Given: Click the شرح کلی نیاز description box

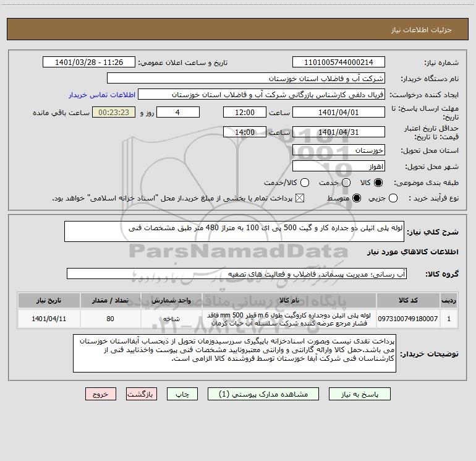Looking at the screenshot, I should (x=234, y=231).
